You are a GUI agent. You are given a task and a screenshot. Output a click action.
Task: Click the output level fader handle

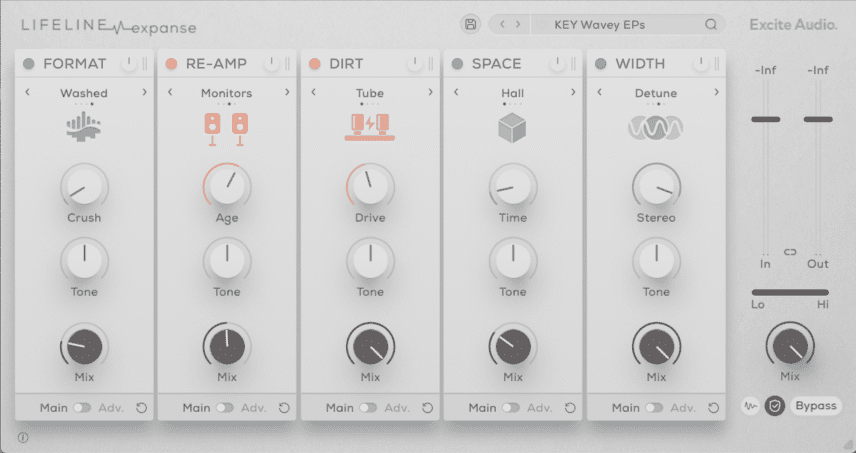(818, 119)
